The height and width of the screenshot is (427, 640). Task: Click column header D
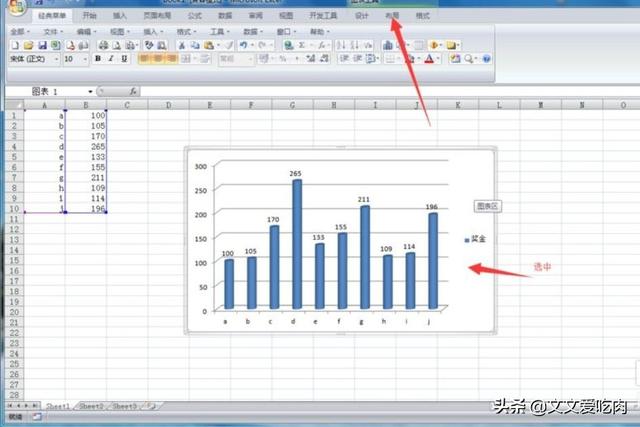[168, 105]
